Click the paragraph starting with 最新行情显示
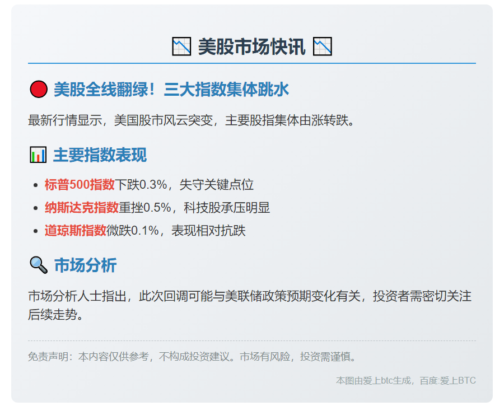Viewport: 504px width, 420px height. pyautogui.click(x=192, y=120)
